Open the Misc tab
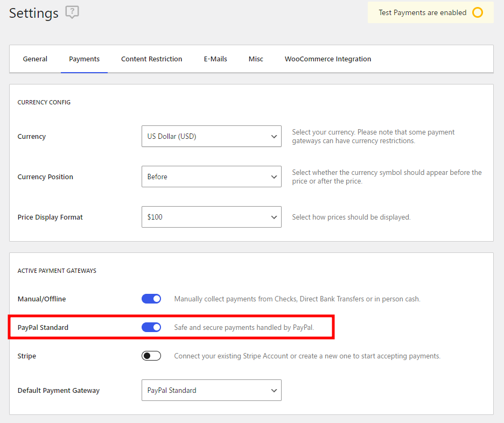Image resolution: width=504 pixels, height=423 pixels. click(256, 59)
